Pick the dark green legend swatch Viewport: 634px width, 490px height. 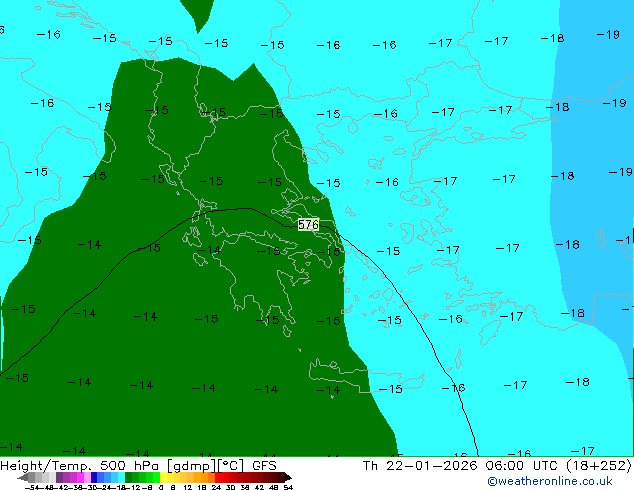(x=129, y=477)
